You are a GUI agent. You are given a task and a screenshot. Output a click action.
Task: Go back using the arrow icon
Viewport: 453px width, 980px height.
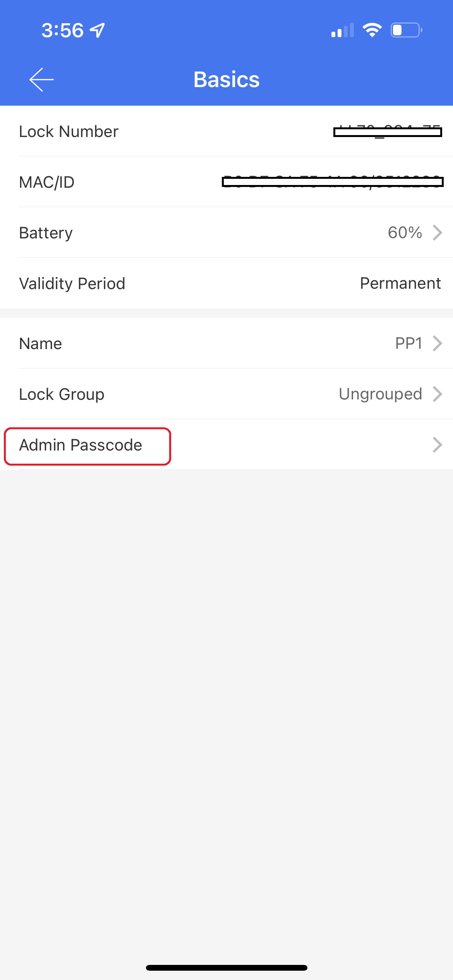[41, 80]
